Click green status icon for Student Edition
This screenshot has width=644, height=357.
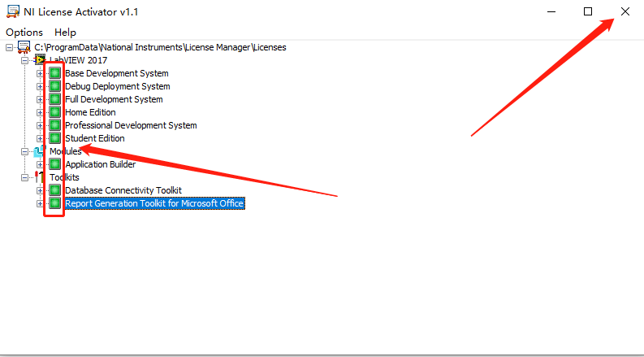[x=54, y=138]
